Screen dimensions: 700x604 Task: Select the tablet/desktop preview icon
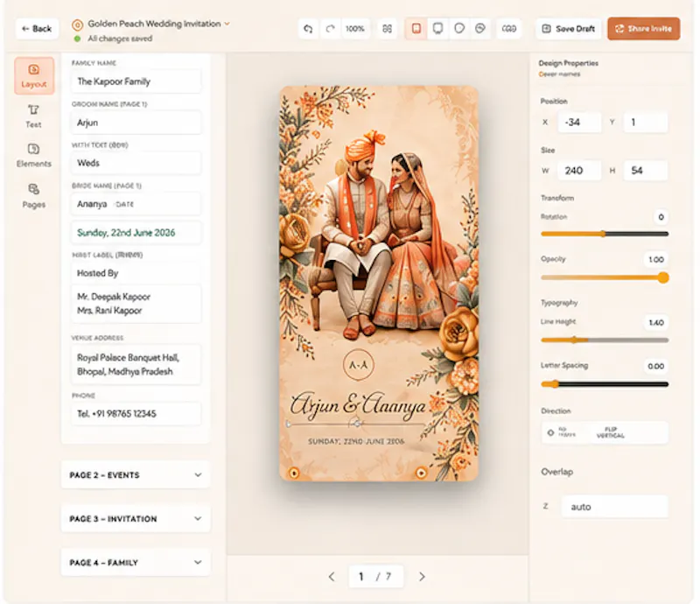pos(438,29)
